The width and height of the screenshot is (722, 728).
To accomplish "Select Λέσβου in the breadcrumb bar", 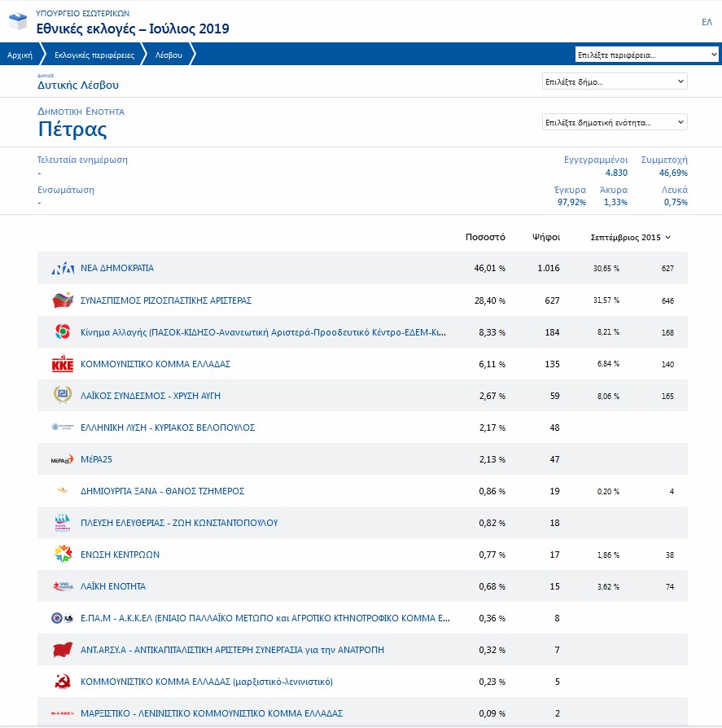I will click(168, 55).
